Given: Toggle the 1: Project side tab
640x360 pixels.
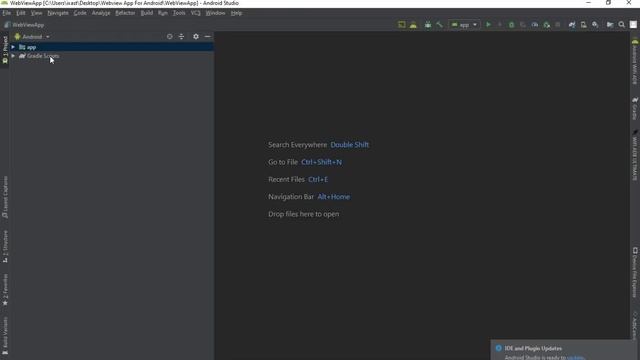Looking at the screenshot, I should click(x=5, y=50).
